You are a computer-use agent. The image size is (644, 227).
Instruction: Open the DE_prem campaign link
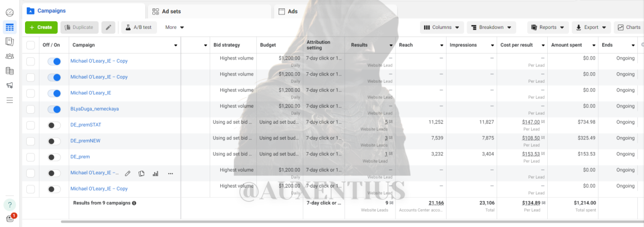[80, 157]
